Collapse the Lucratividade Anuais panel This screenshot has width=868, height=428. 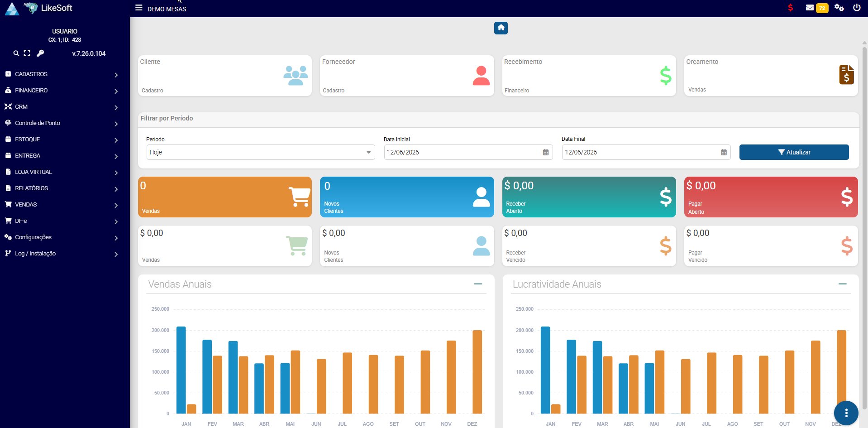(x=842, y=284)
